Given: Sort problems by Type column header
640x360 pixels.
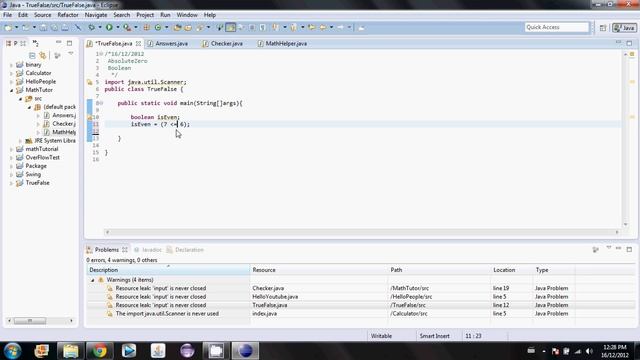Looking at the screenshot, I should [x=554, y=270].
